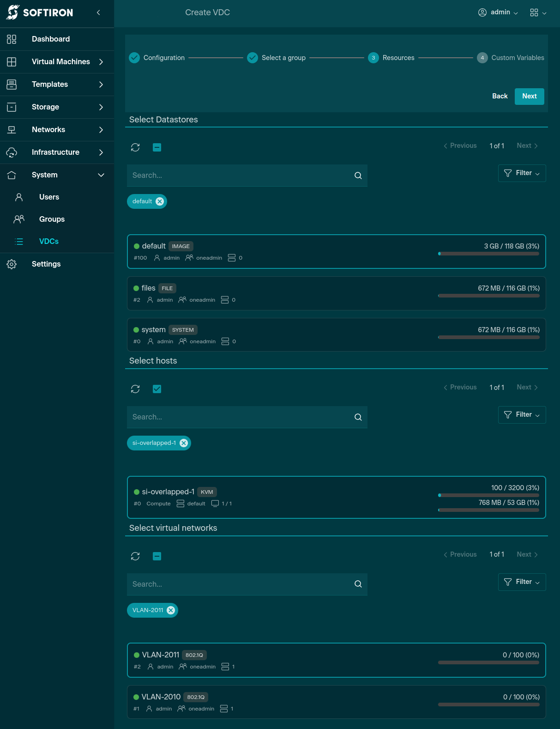Click the virtual networks search field
560x729 pixels.
240,584
